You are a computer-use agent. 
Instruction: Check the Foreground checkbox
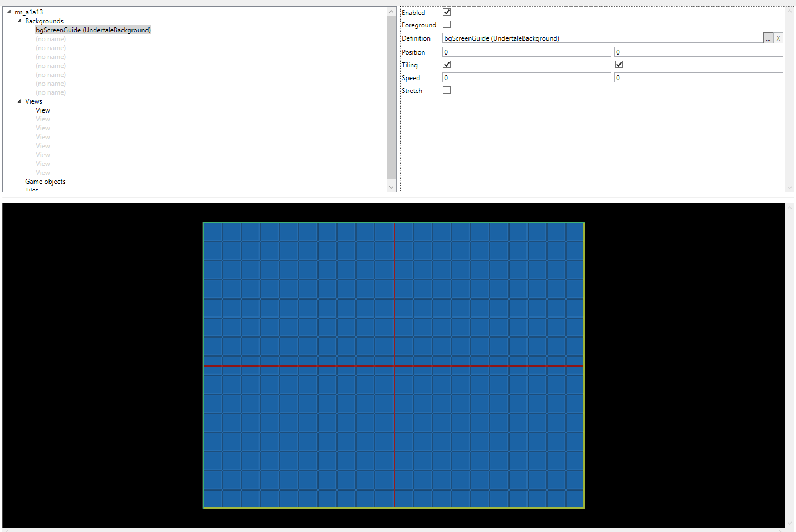(x=447, y=25)
